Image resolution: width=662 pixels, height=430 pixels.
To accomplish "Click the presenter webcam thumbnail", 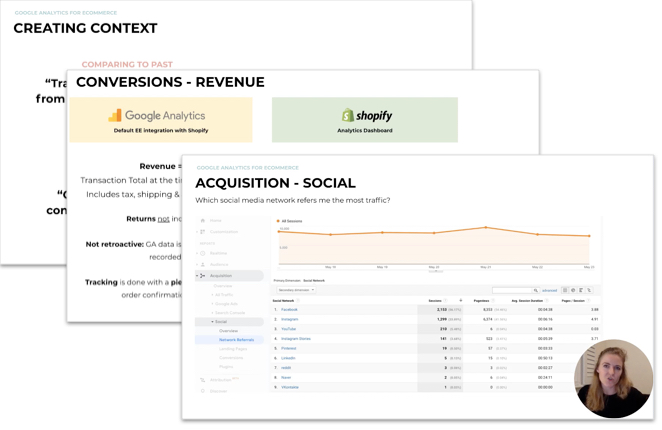I will (x=613, y=379).
